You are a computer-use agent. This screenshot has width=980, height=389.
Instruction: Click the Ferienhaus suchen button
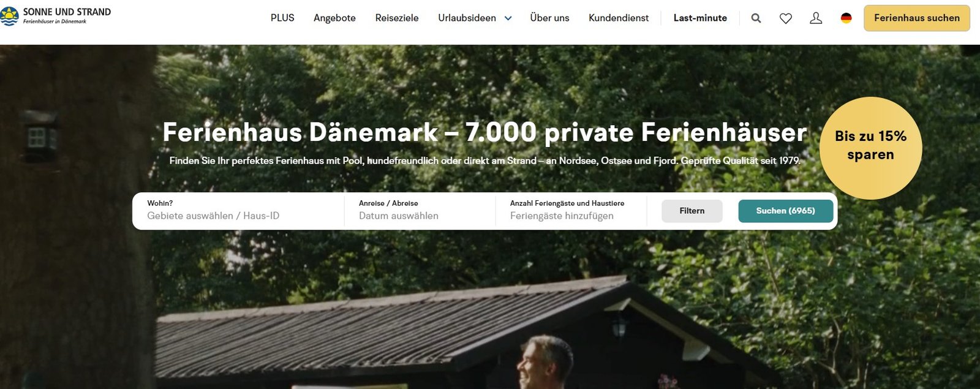[917, 18]
